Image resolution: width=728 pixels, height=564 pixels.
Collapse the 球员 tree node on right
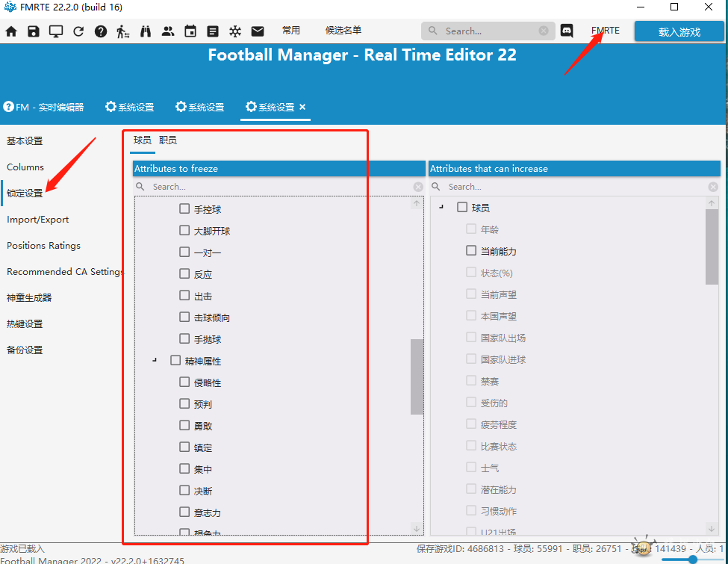[441, 207]
